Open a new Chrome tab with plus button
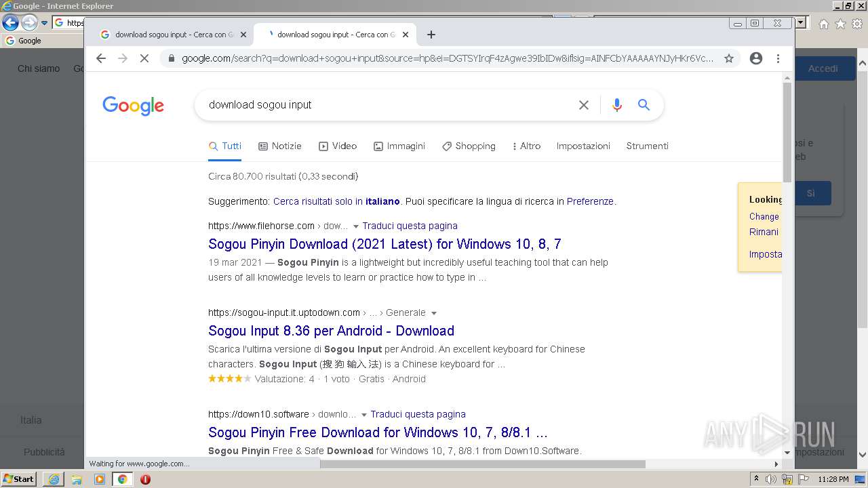868x488 pixels. coord(431,35)
